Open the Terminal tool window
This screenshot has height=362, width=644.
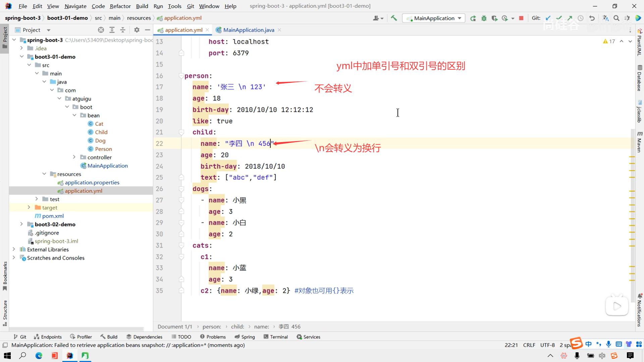coord(275,337)
